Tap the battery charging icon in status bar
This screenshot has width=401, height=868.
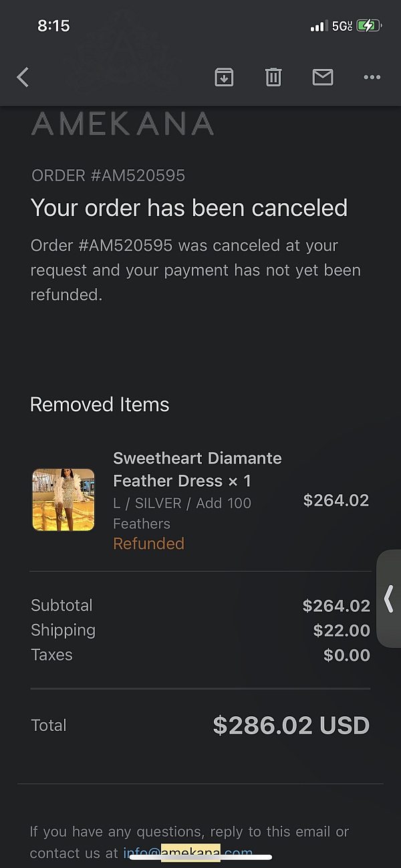point(368,26)
